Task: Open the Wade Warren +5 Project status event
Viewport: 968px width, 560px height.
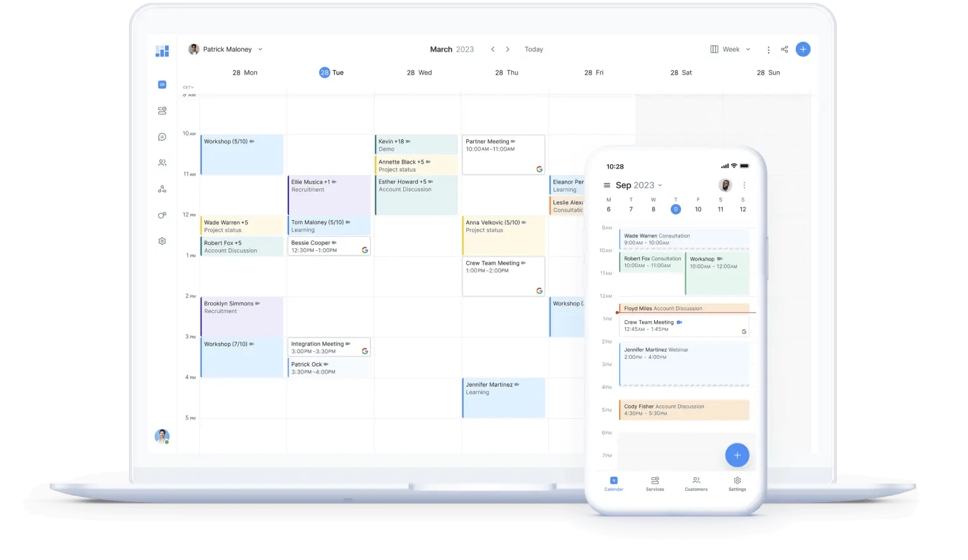Action: [x=242, y=226]
